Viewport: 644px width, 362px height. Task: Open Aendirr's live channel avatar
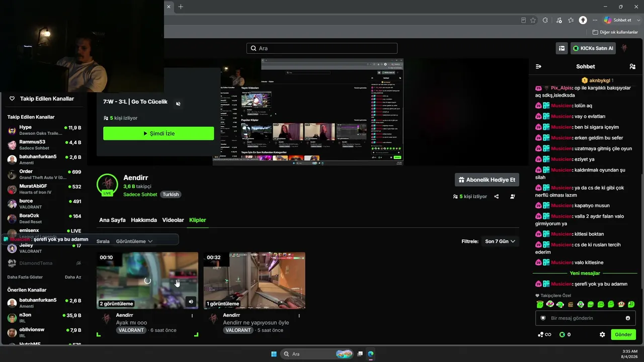[x=107, y=185]
